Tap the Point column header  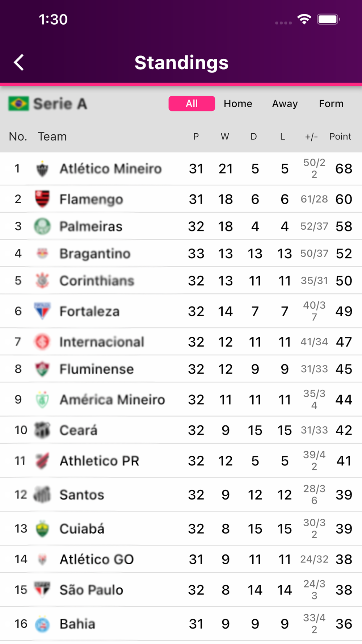[340, 137]
